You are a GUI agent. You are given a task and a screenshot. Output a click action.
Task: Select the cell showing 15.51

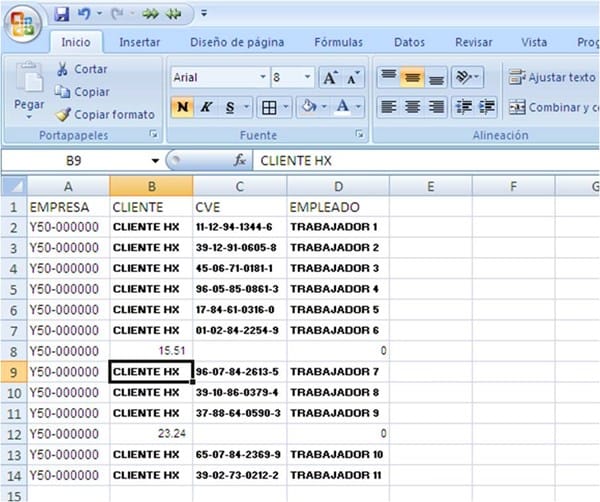[x=151, y=351]
